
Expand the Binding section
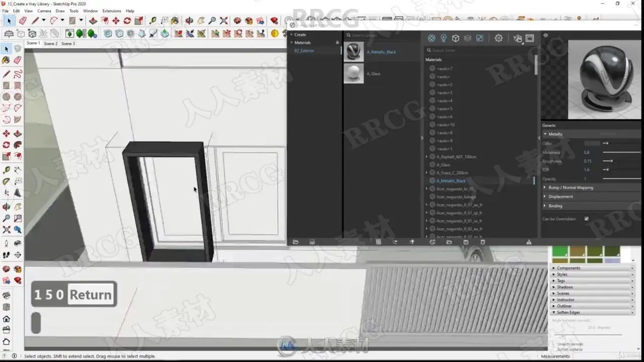(545, 206)
